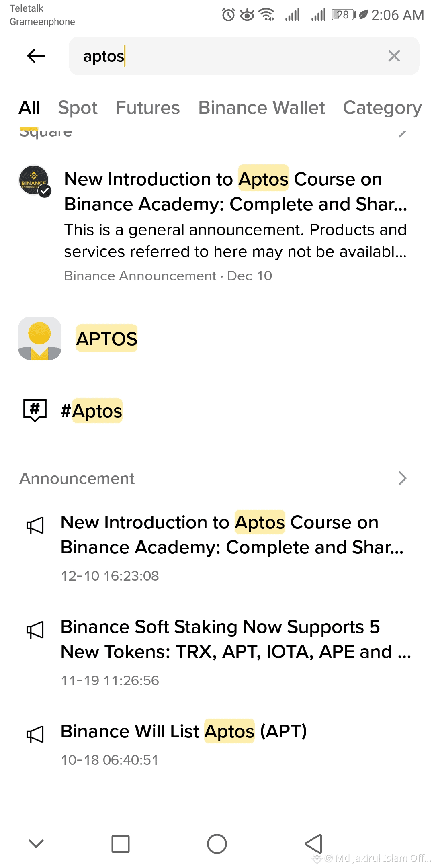This screenshot has width=434, height=868.
Task: Tap the back arrow beside search
Action: 36,56
